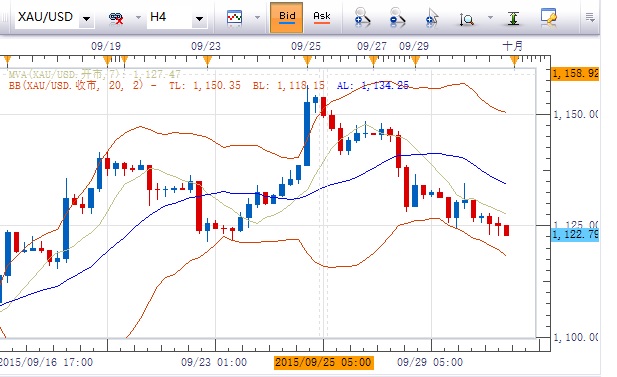Expand the scale zoom dropdown arrow
This screenshot has width=617, height=377.
click(x=490, y=17)
